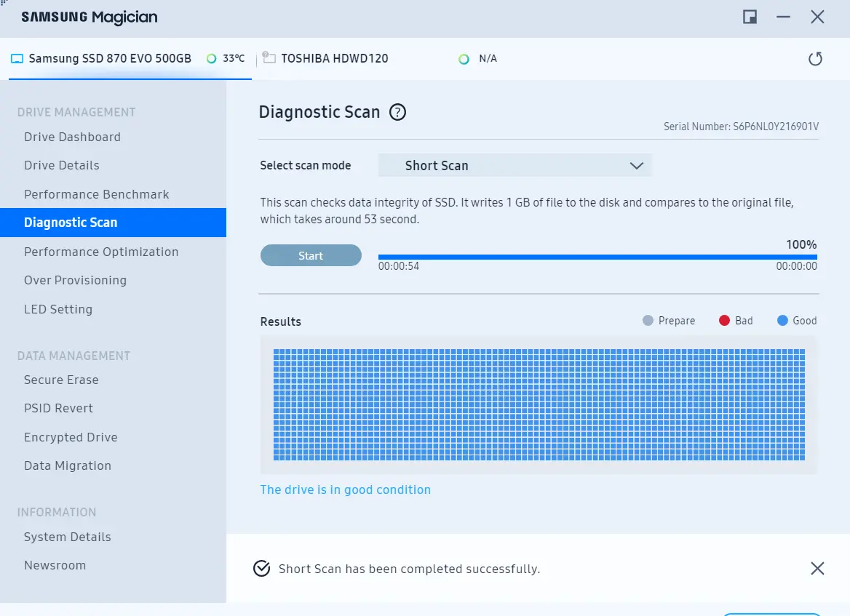Click the 33°C temperature reading

tap(234, 58)
